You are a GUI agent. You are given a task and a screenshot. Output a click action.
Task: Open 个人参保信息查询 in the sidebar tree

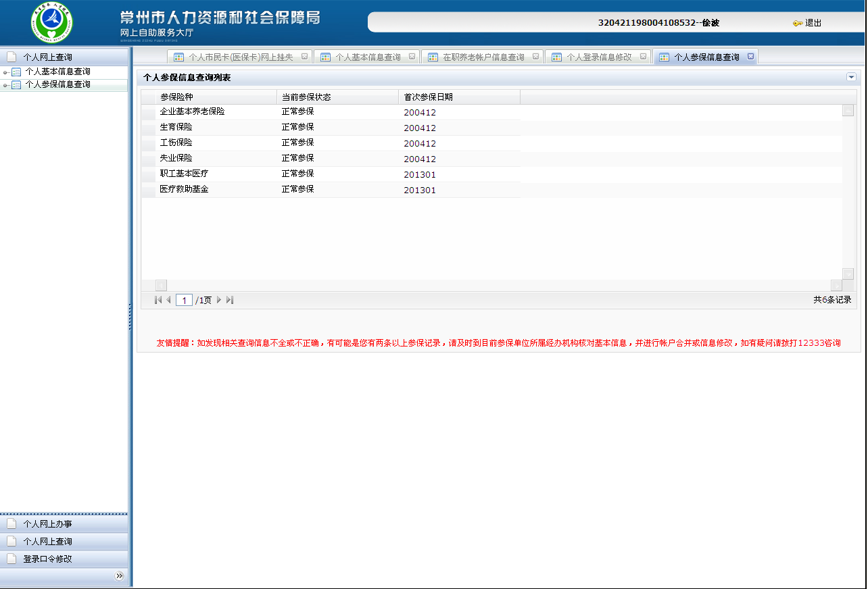(57, 85)
